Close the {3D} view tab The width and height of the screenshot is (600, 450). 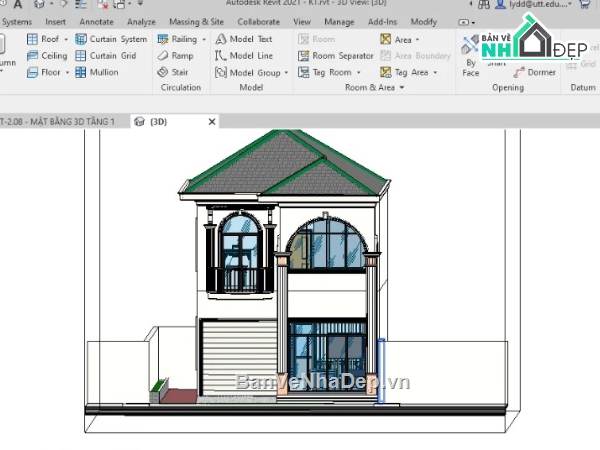(x=212, y=122)
